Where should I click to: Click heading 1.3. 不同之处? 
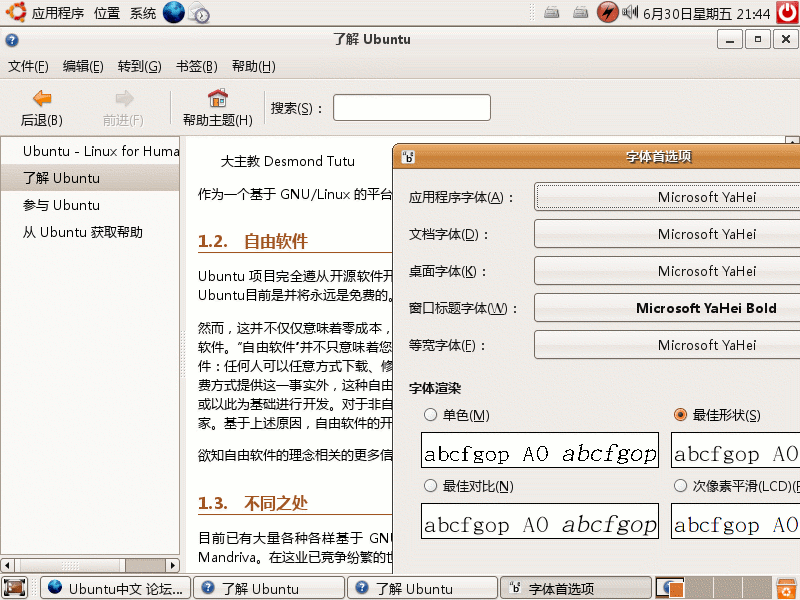click(253, 504)
